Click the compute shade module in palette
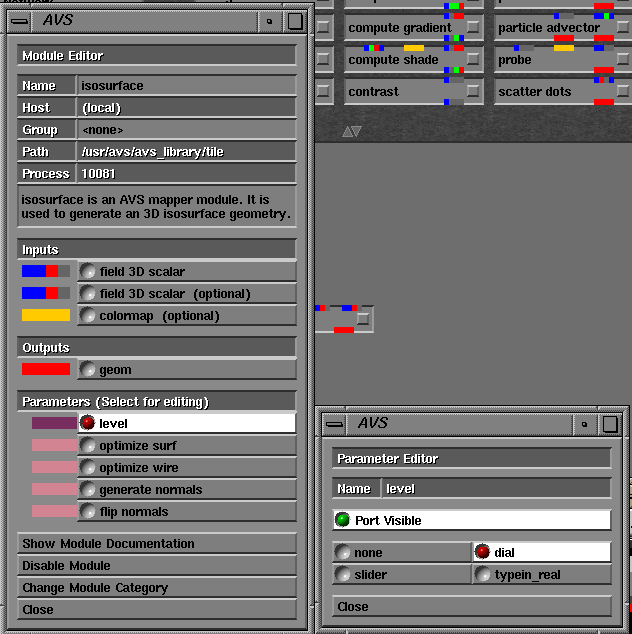Screen dimensions: 632x634 pos(413,59)
